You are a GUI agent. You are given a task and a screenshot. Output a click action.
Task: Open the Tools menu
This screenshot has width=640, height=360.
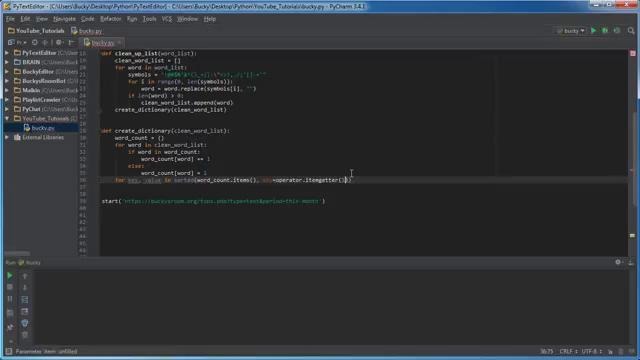coord(149,19)
